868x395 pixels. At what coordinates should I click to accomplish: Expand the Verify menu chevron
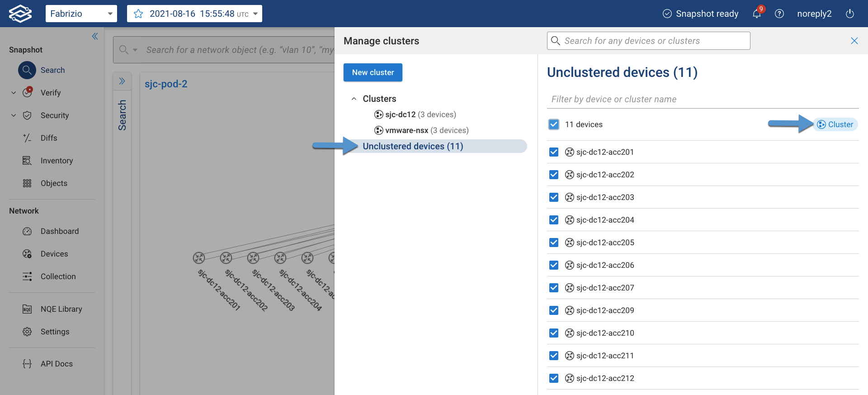[14, 93]
